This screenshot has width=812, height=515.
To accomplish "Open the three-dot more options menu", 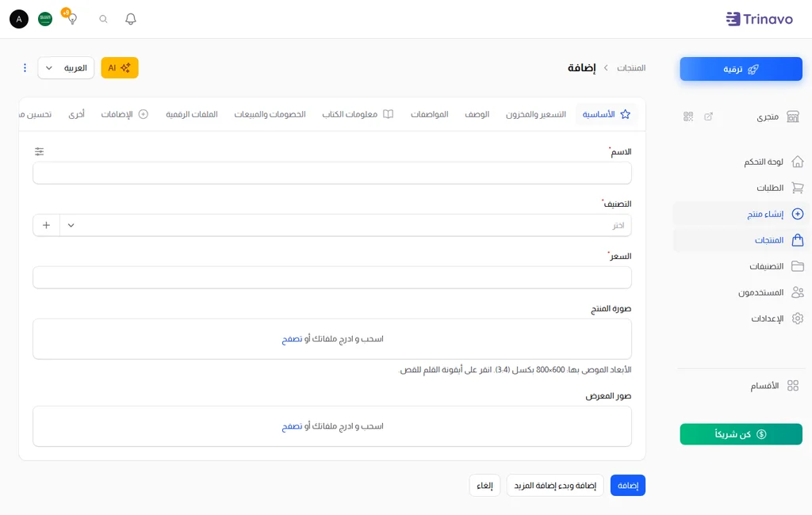I will [x=25, y=68].
